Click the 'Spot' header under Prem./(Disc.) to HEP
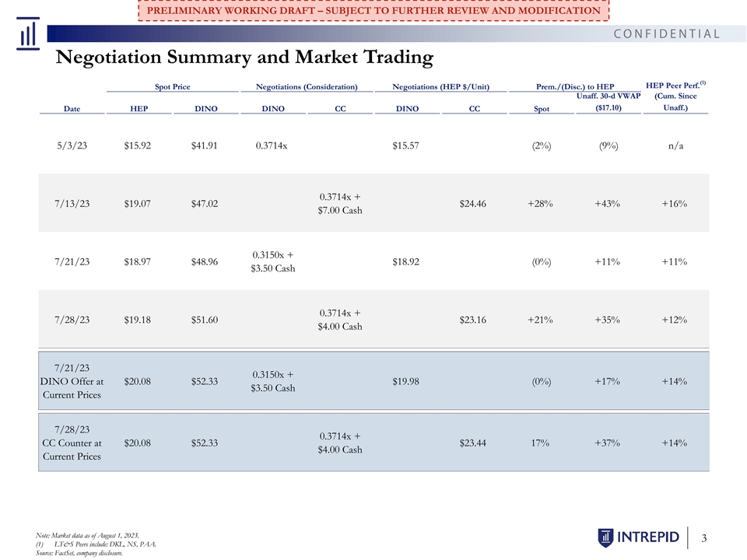The height and width of the screenshot is (560, 747). click(542, 109)
